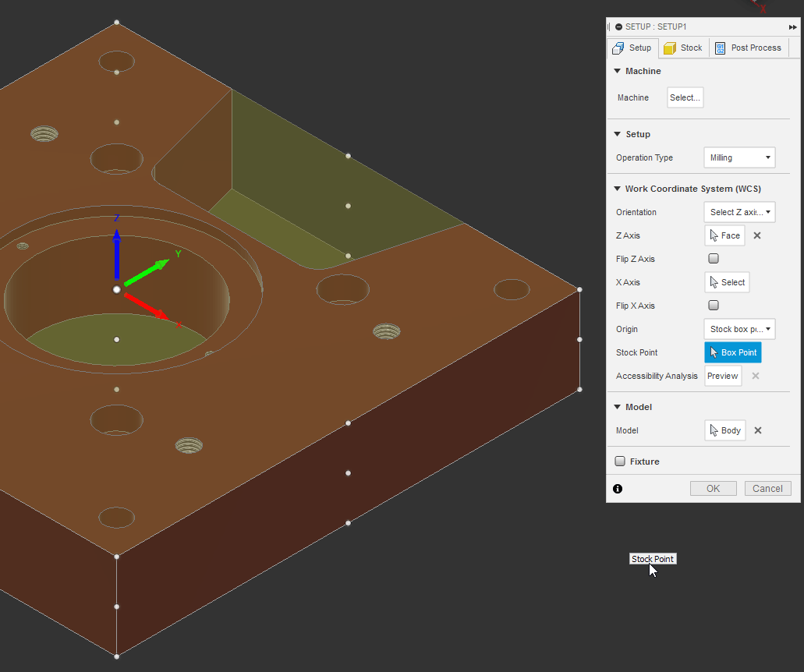This screenshot has height=672, width=804.
Task: Enable the Fixture checkbox
Action: point(620,460)
